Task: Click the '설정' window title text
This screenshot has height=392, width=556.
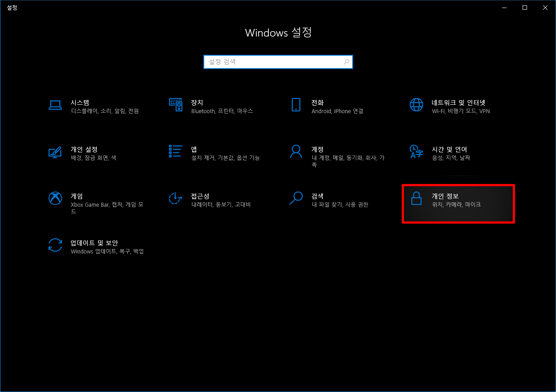Action: 12,8
